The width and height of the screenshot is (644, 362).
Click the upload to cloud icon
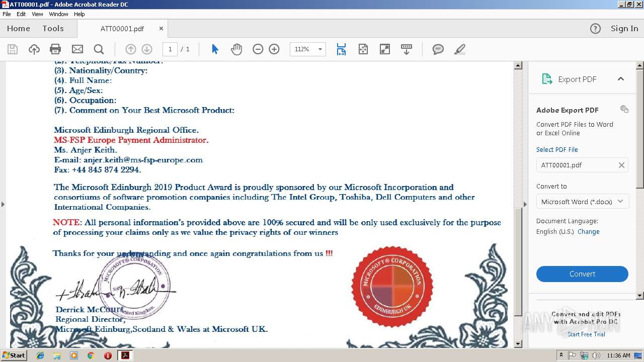(34, 49)
